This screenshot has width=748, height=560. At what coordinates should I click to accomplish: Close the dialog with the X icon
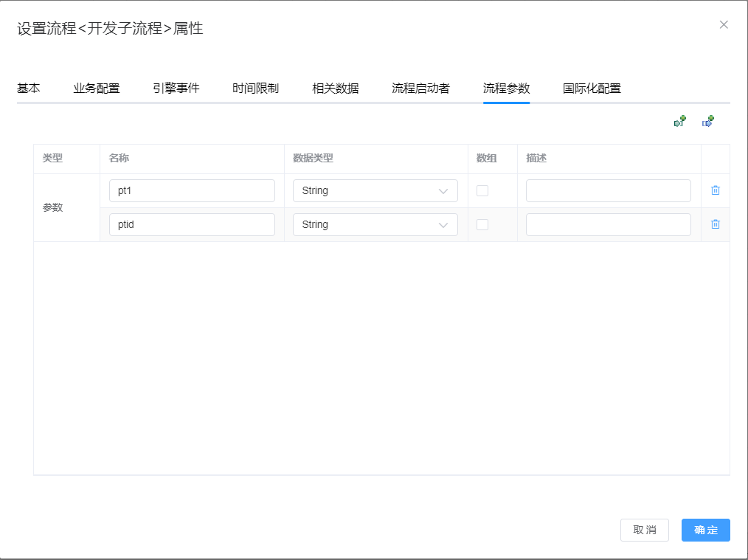(x=724, y=24)
